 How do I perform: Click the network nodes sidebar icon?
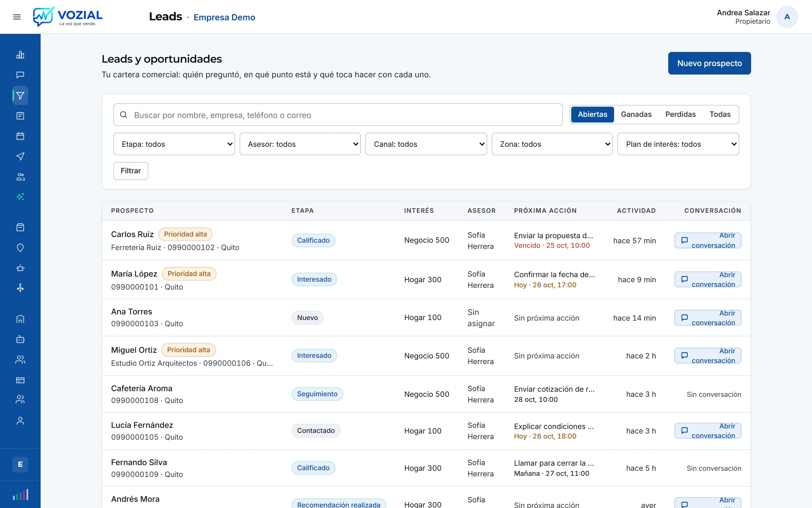20,288
